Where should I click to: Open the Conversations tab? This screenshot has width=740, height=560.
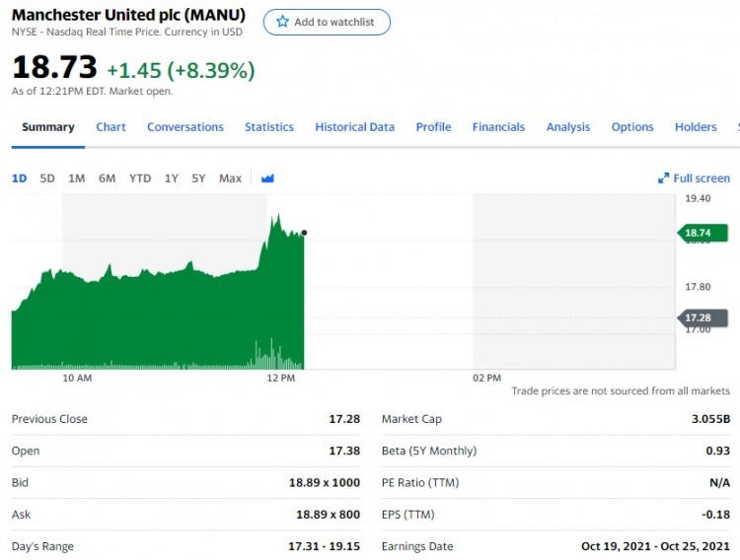pos(185,127)
